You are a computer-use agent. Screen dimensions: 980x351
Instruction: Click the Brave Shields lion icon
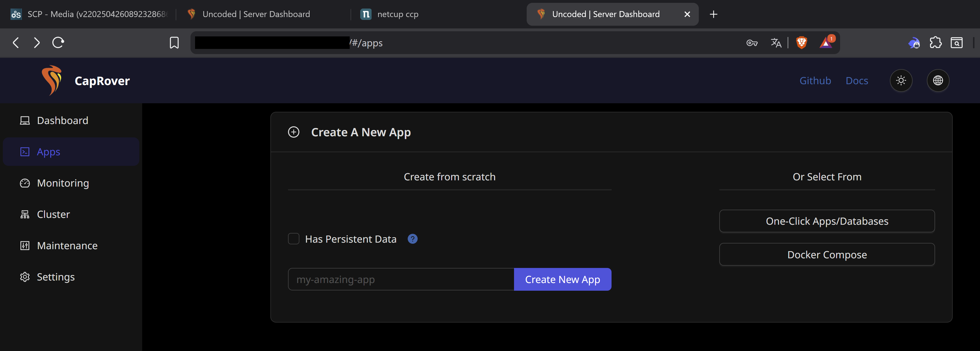[801, 43]
